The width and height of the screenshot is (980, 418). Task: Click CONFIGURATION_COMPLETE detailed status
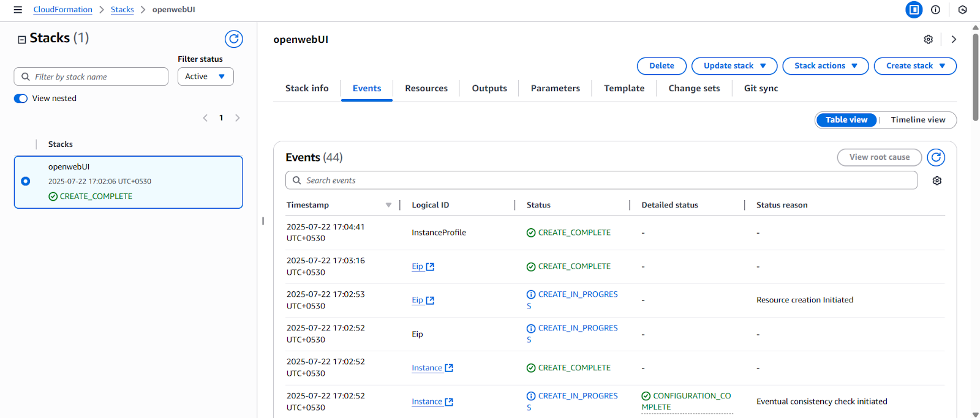(687, 401)
